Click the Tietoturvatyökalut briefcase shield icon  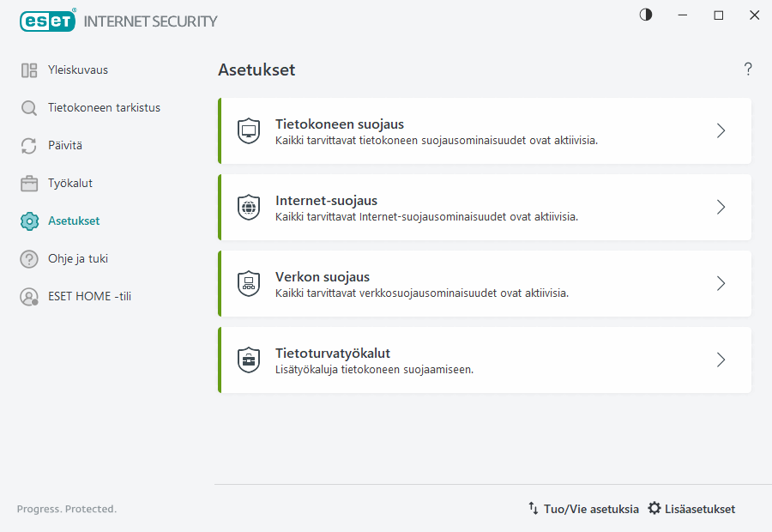[248, 360]
